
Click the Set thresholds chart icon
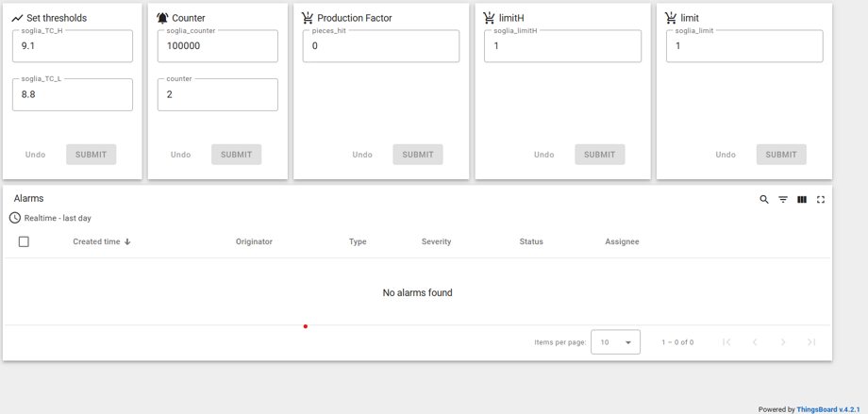(17, 18)
